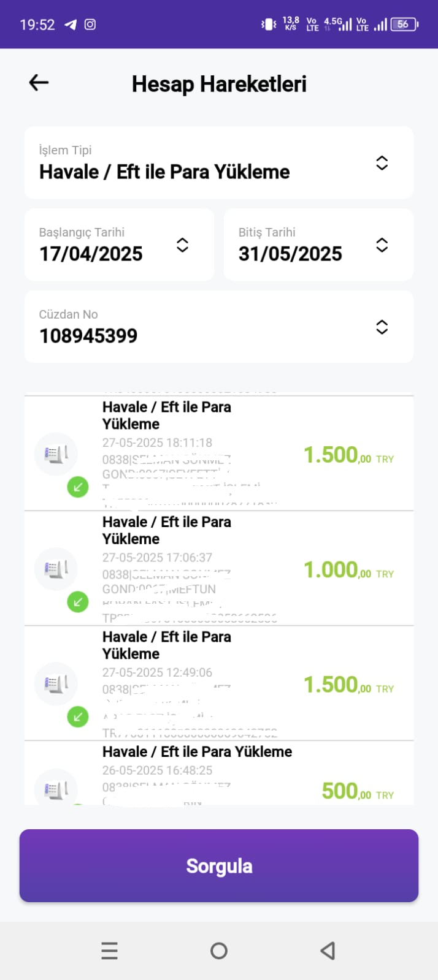Tap the Android recent apps menu icon
Image resolution: width=438 pixels, height=980 pixels.
click(x=109, y=951)
